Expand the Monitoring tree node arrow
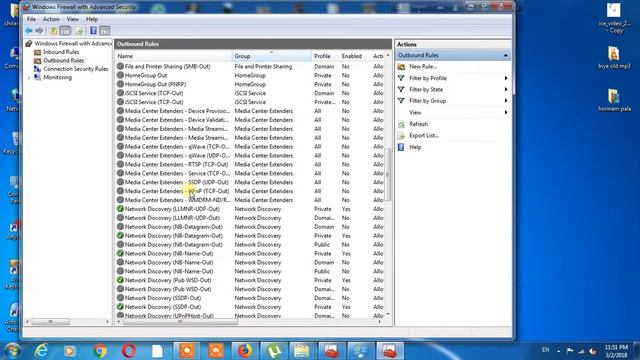 (x=29, y=78)
